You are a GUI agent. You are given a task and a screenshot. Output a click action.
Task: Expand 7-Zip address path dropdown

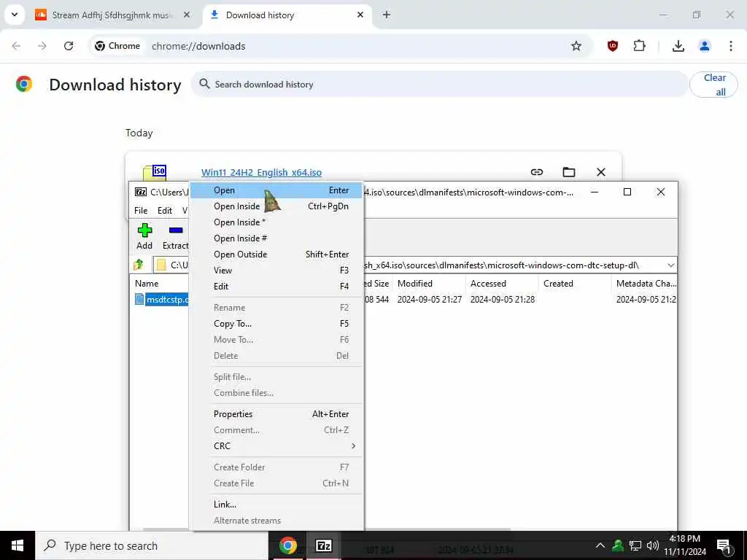click(x=671, y=265)
